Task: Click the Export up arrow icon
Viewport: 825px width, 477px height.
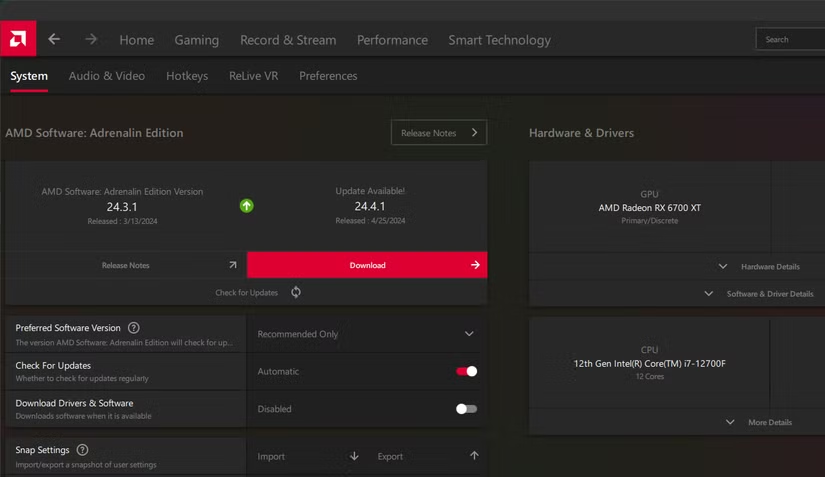Action: tap(474, 456)
